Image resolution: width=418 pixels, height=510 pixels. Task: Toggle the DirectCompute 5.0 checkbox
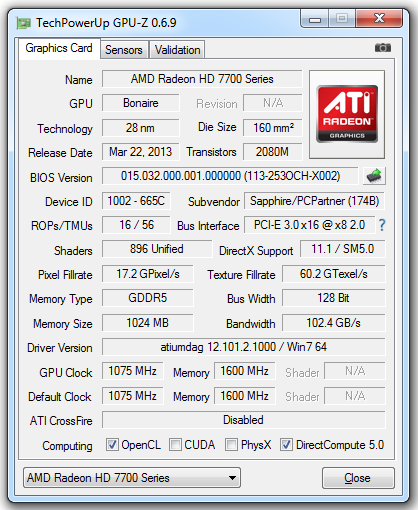point(286,445)
